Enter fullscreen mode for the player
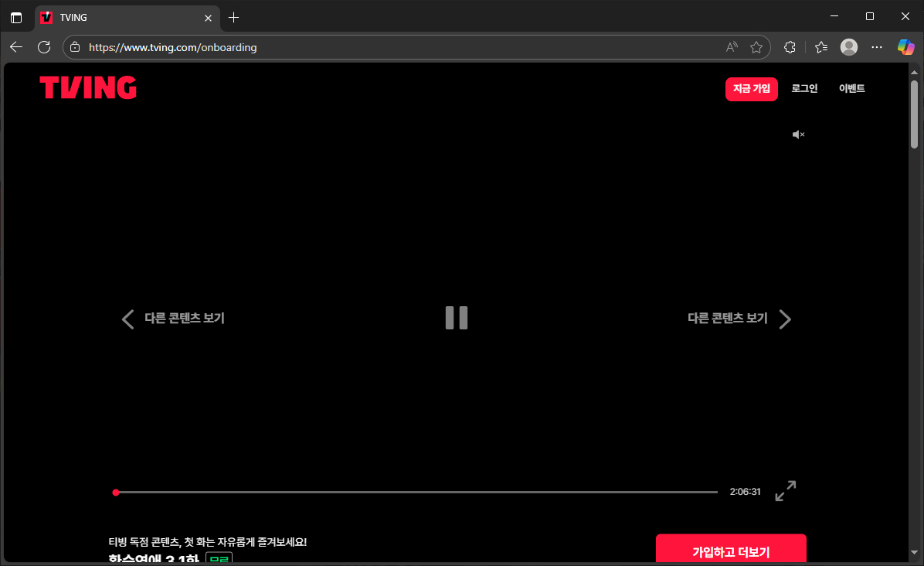Image resolution: width=924 pixels, height=566 pixels. tap(785, 491)
